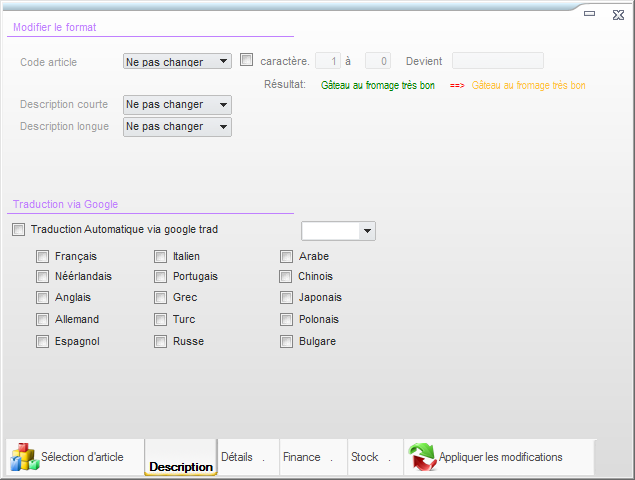The image size is (635, 480).
Task: Minimize the window using top-right button
Action: point(592,14)
